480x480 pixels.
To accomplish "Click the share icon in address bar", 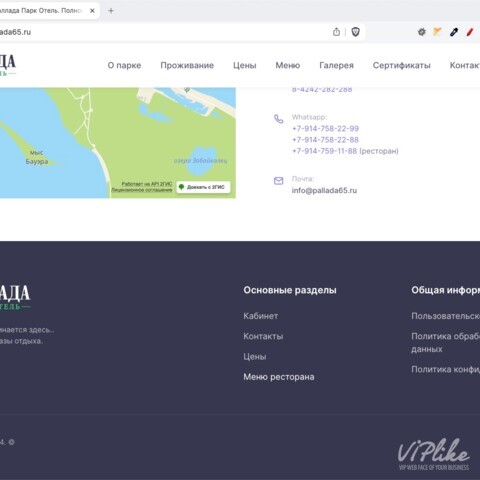I will [x=336, y=32].
